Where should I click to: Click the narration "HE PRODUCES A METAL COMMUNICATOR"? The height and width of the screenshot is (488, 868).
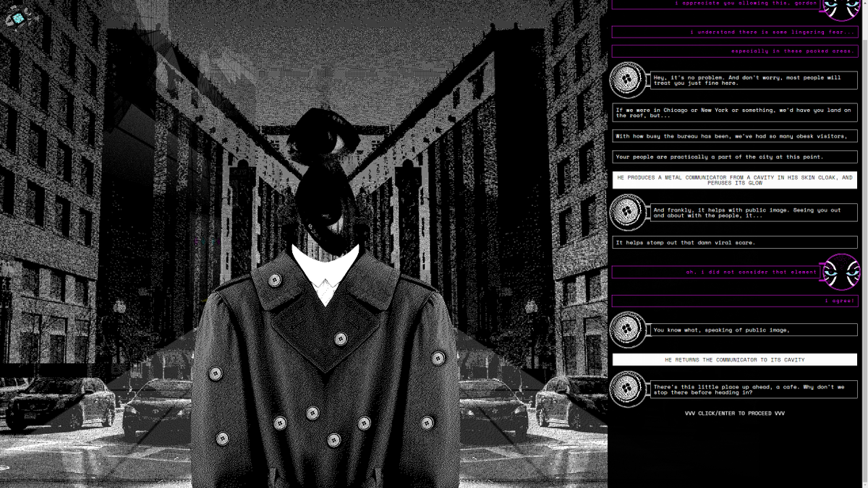pos(734,180)
